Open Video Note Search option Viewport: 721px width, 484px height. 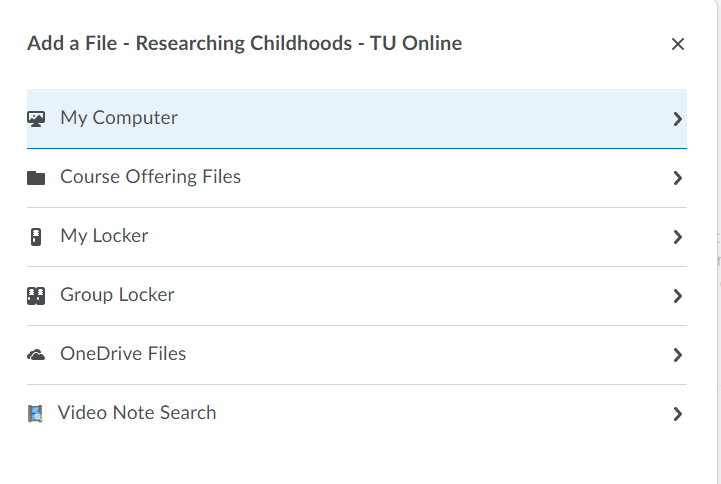137,413
